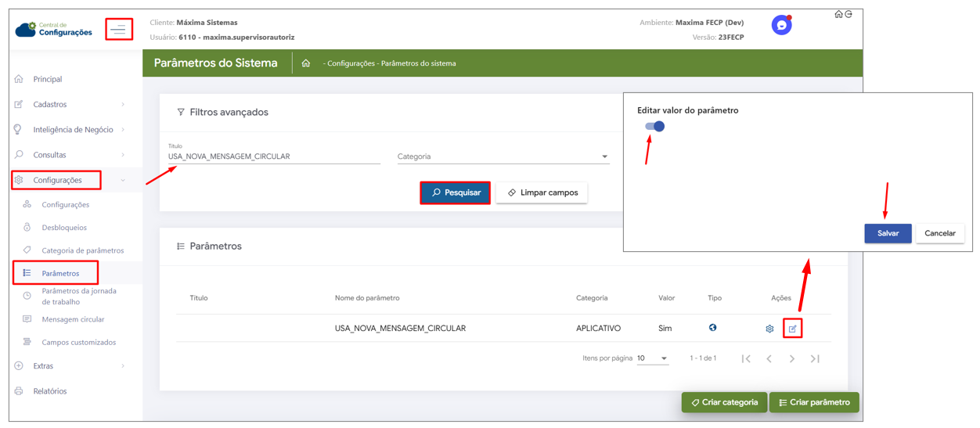
Task: Go to next page of results
Action: (792, 358)
